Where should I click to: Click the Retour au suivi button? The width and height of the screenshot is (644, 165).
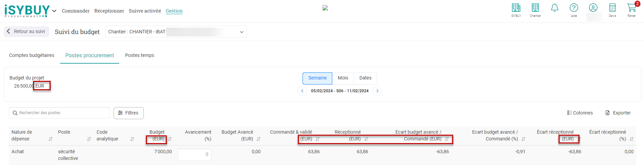(26, 32)
